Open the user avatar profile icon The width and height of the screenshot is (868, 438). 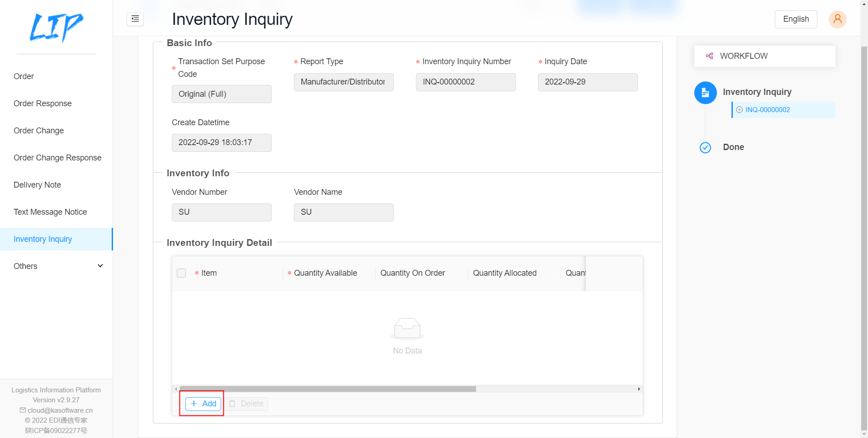point(837,19)
